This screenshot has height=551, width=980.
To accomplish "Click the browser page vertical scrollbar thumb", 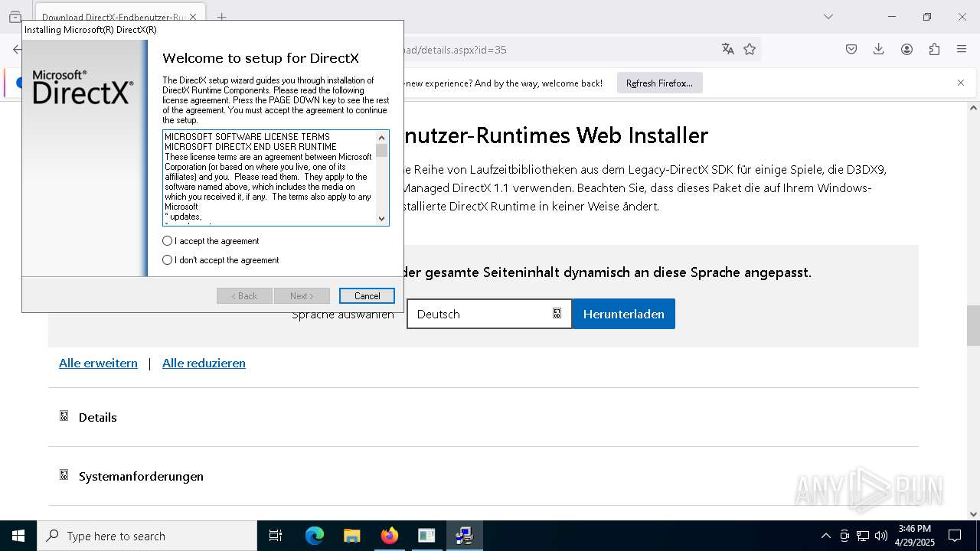I will (973, 325).
